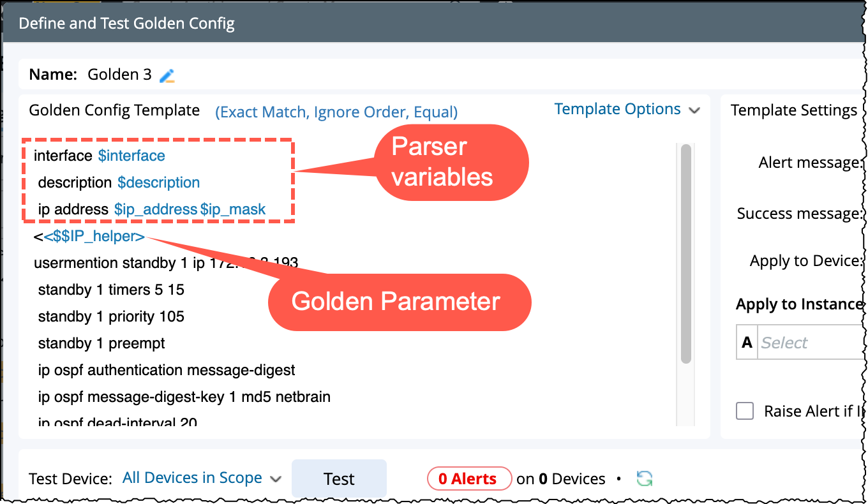
Task: Click the standby 1 timers 5 15 line
Action: [111, 290]
